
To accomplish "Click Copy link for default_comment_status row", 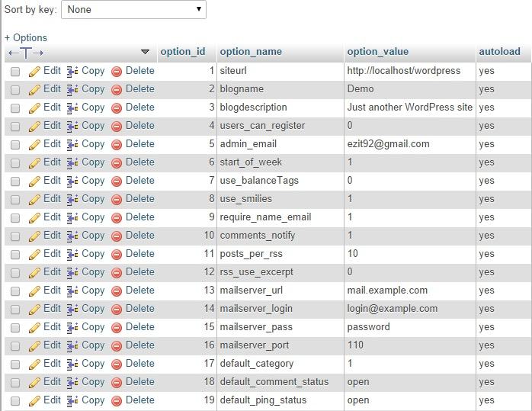I will (93, 382).
